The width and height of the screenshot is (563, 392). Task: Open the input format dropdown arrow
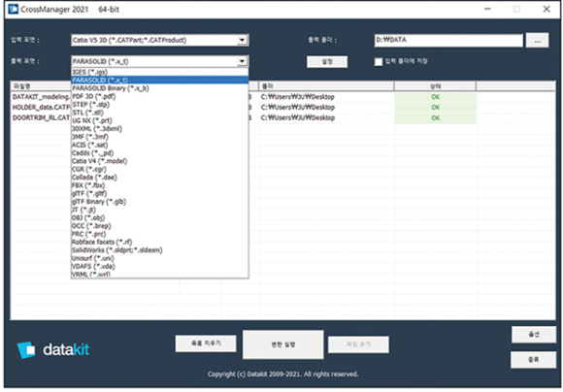tap(243, 40)
